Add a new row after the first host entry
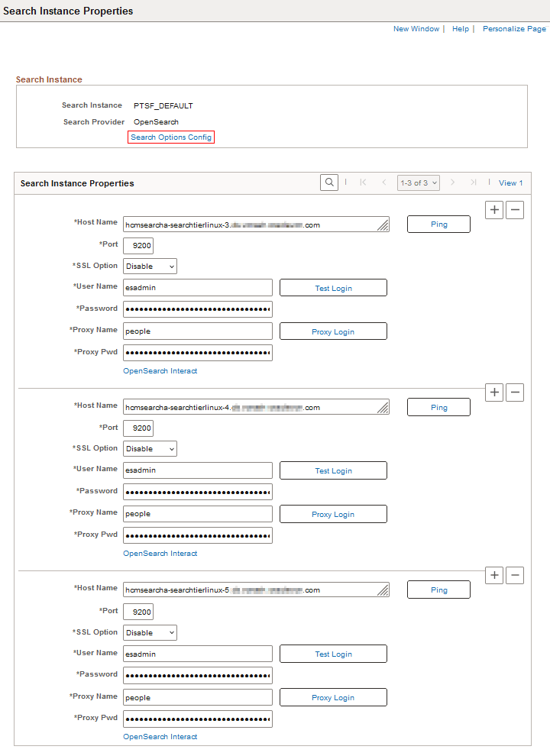Image resolution: width=550 pixels, height=756 pixels. (494, 209)
